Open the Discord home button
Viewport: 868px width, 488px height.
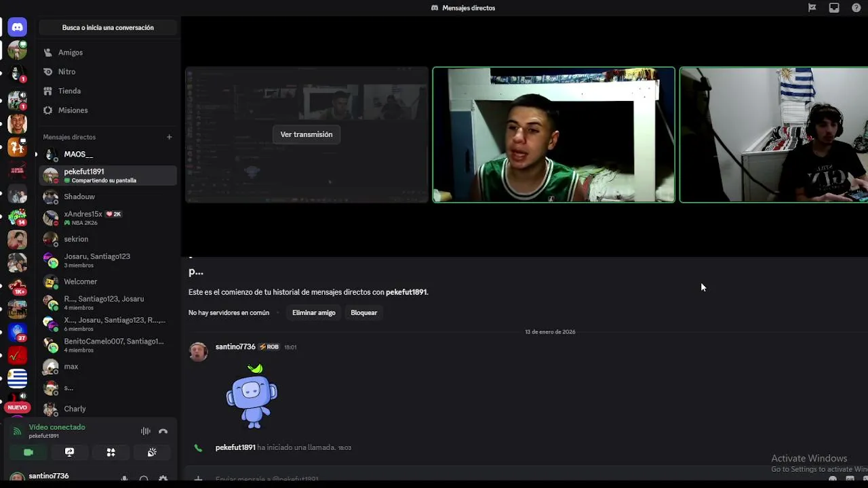tap(18, 27)
